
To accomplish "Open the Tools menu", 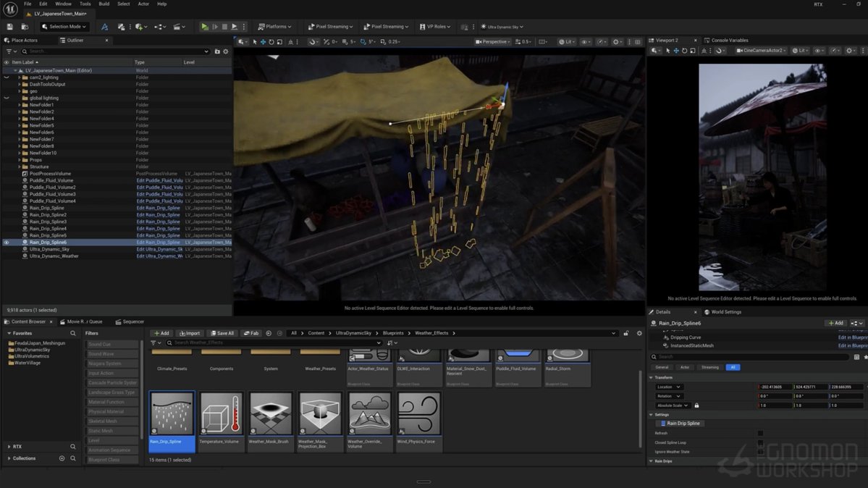I will click(x=85, y=4).
